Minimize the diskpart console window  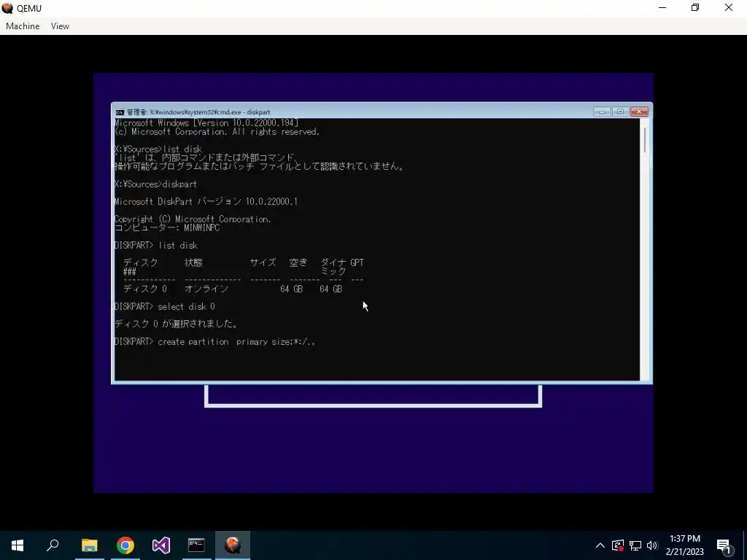[602, 112]
